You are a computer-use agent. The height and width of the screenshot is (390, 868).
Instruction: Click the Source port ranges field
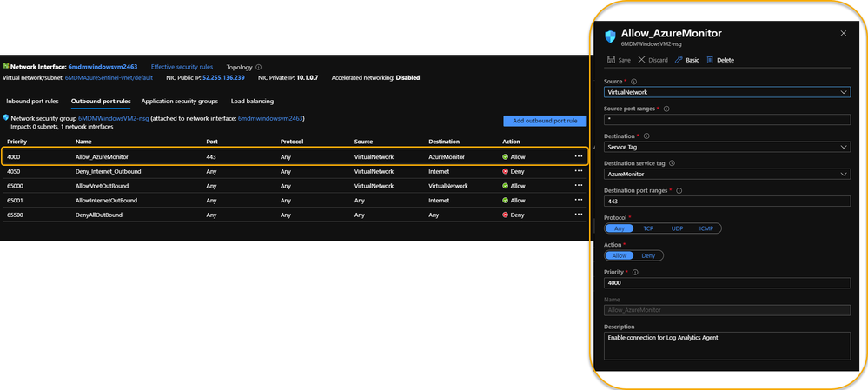tap(727, 120)
